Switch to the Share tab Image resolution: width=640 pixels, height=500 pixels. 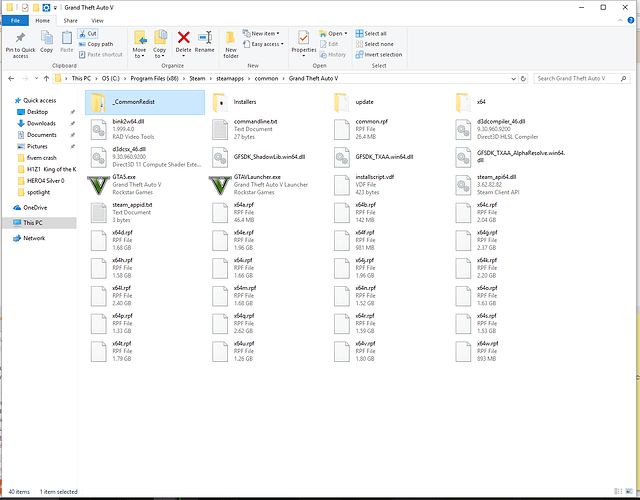[70, 20]
